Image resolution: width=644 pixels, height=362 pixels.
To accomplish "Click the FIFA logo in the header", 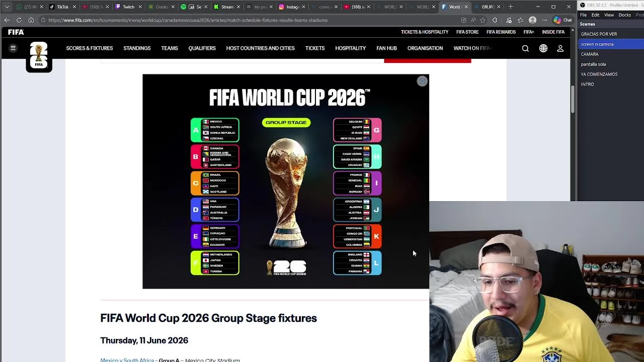I will [16, 32].
